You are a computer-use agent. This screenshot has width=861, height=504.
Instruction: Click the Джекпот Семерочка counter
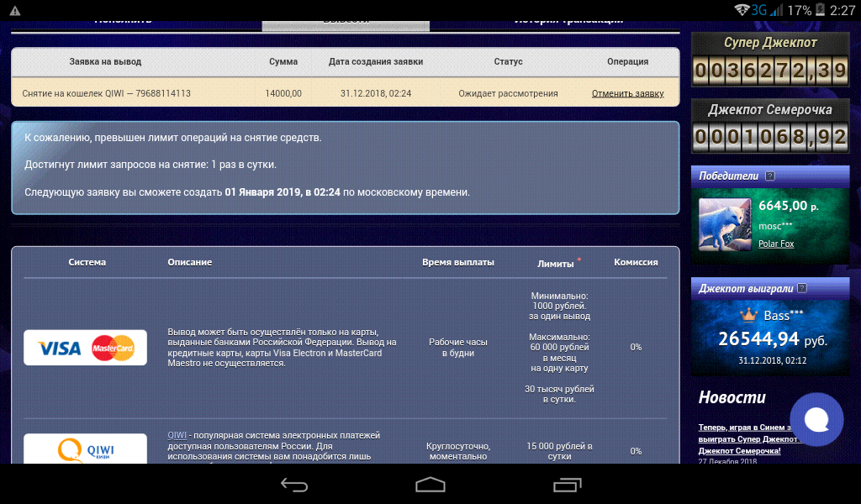point(771,137)
